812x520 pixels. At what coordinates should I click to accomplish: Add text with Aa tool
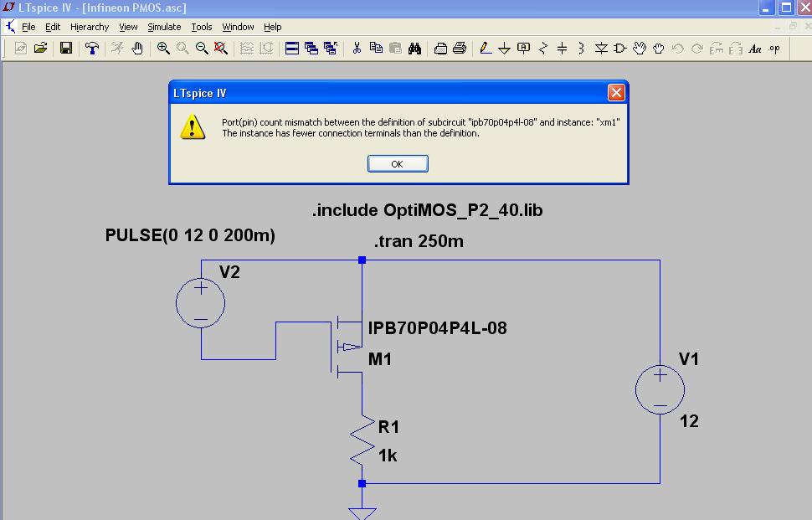point(755,49)
